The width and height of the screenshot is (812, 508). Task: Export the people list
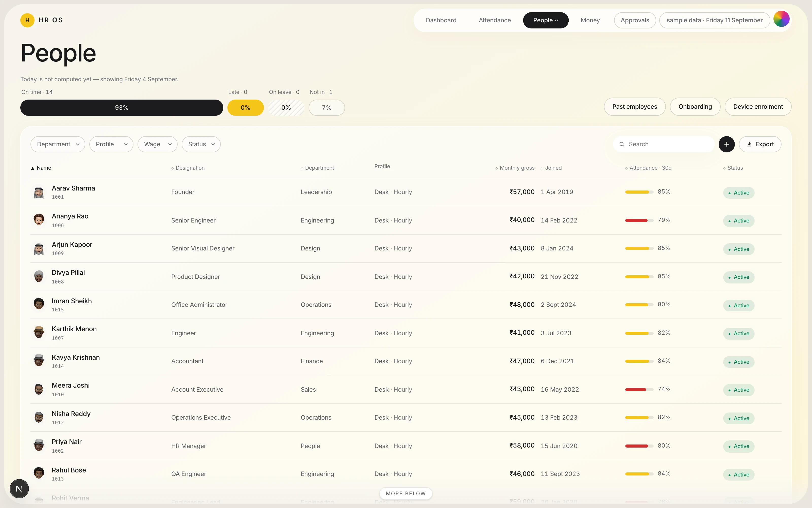[760, 144]
